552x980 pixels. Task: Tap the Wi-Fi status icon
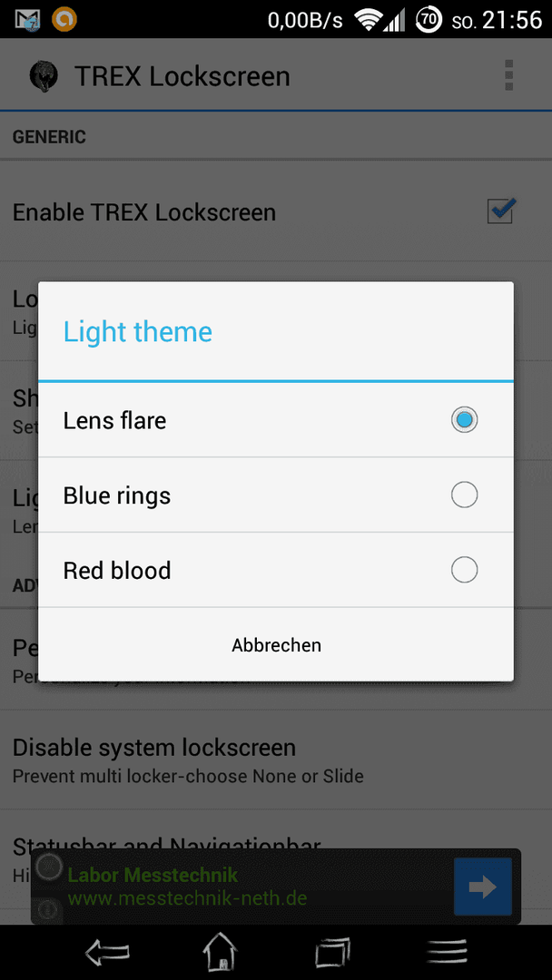pyautogui.click(x=369, y=21)
